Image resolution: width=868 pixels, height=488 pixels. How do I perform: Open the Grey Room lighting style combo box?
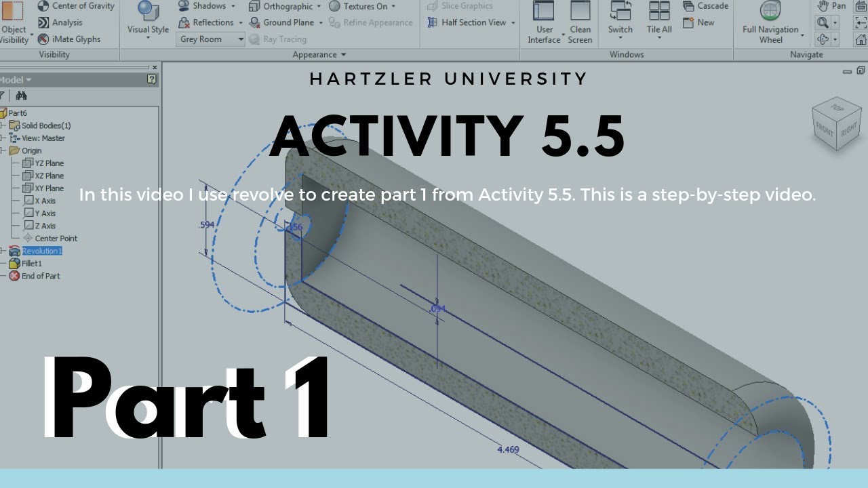pyautogui.click(x=211, y=39)
